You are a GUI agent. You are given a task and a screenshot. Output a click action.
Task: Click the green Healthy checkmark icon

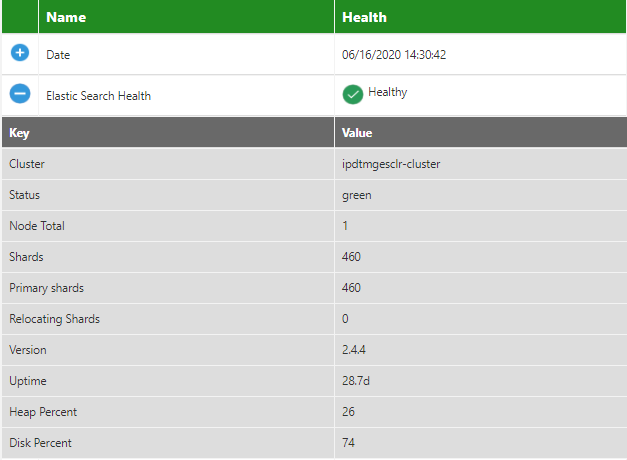[x=352, y=94]
